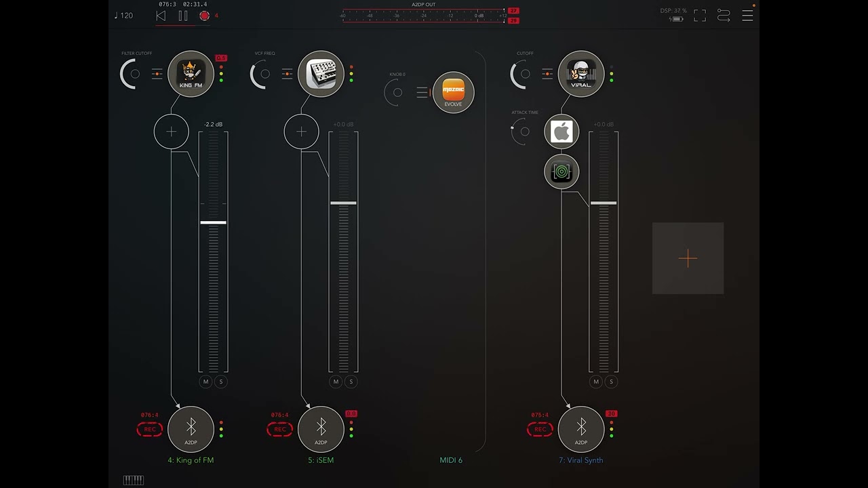Show the on-screen keyboard
This screenshot has width=868, height=488.
tap(134, 480)
